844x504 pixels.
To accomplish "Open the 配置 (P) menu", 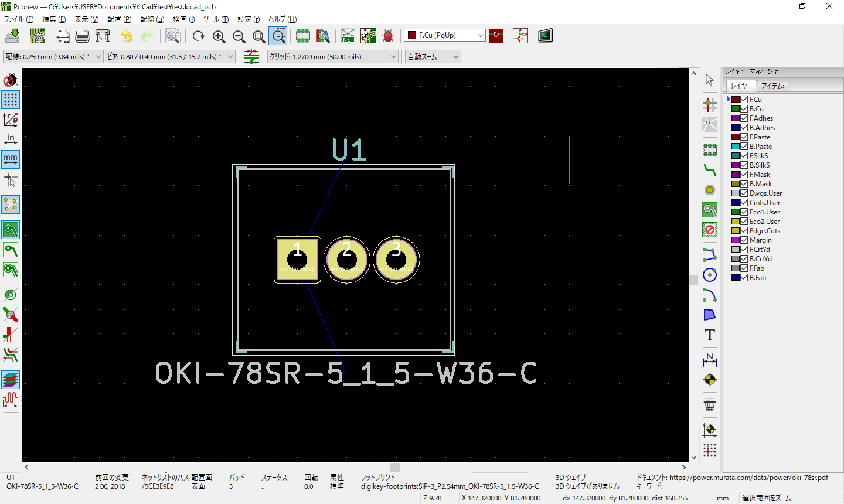I will (x=119, y=19).
